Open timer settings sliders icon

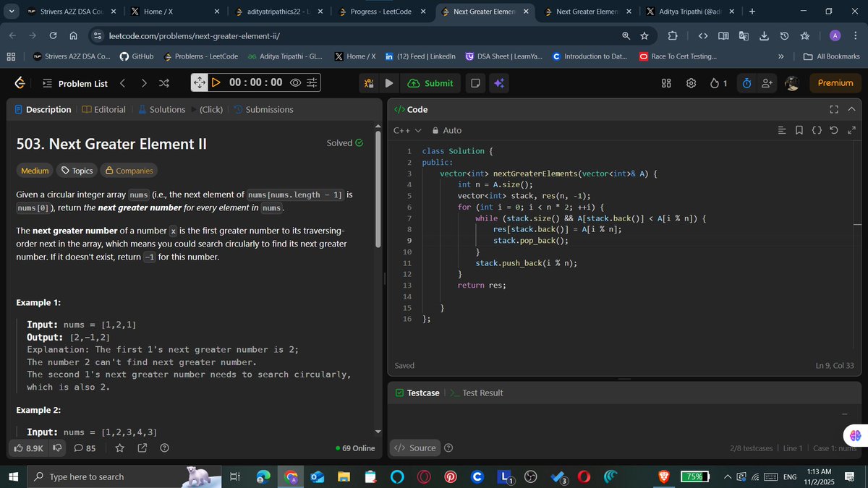coord(312,82)
